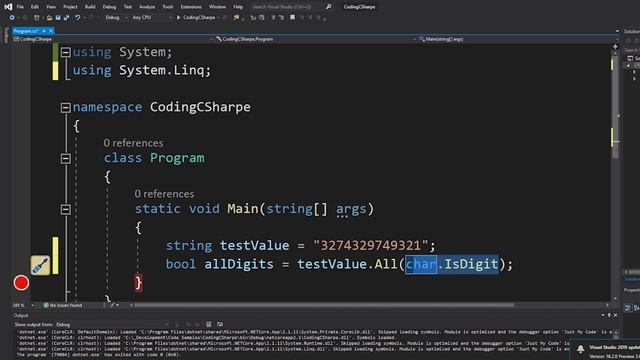Pin the Output panel auto-hide icon
This screenshot has width=640, height=360.
609,315
